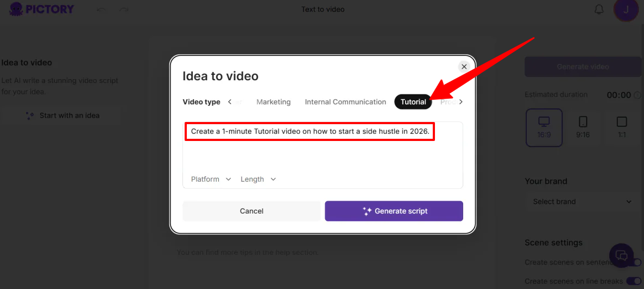Click the idea prompt text field

(323, 155)
